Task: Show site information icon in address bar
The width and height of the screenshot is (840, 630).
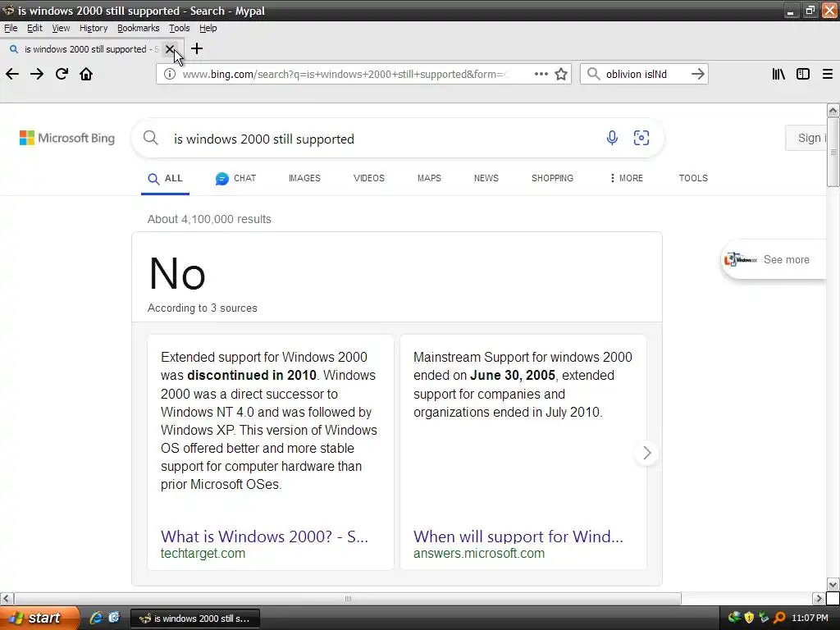Action: coord(169,74)
